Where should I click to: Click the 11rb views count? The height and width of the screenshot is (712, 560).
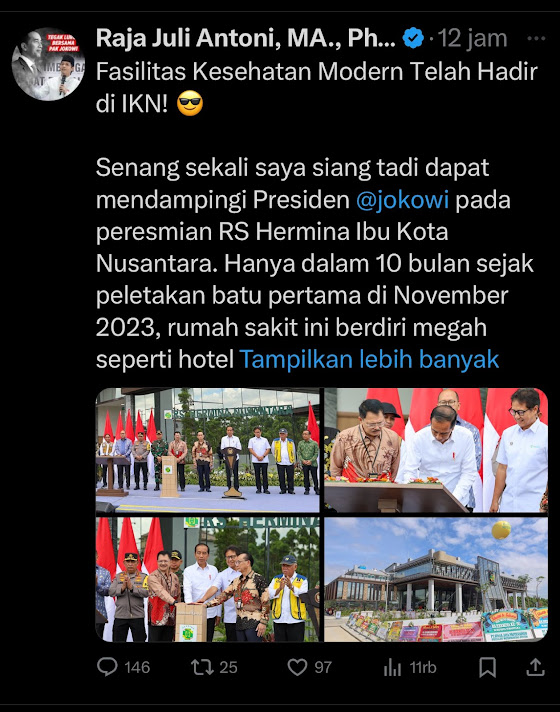pyautogui.click(x=422, y=668)
